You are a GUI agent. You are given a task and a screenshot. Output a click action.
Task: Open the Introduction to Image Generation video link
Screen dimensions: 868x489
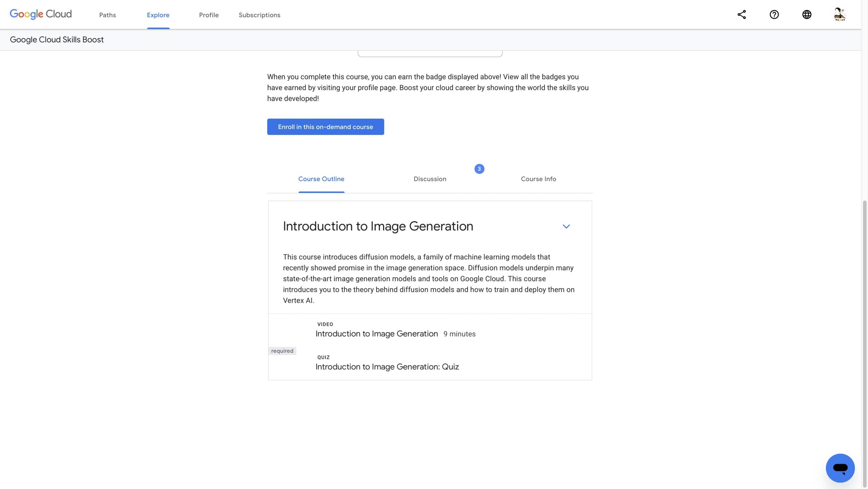click(x=376, y=334)
